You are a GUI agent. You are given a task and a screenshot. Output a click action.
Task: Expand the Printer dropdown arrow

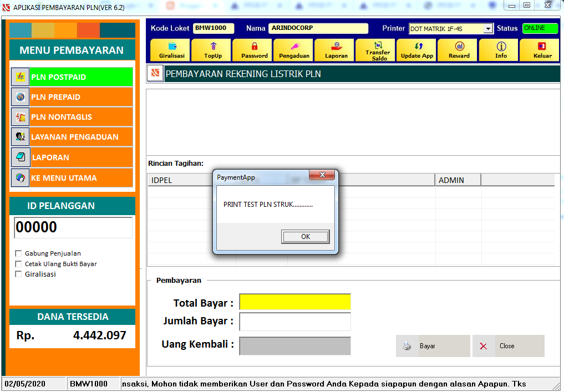[x=487, y=29]
